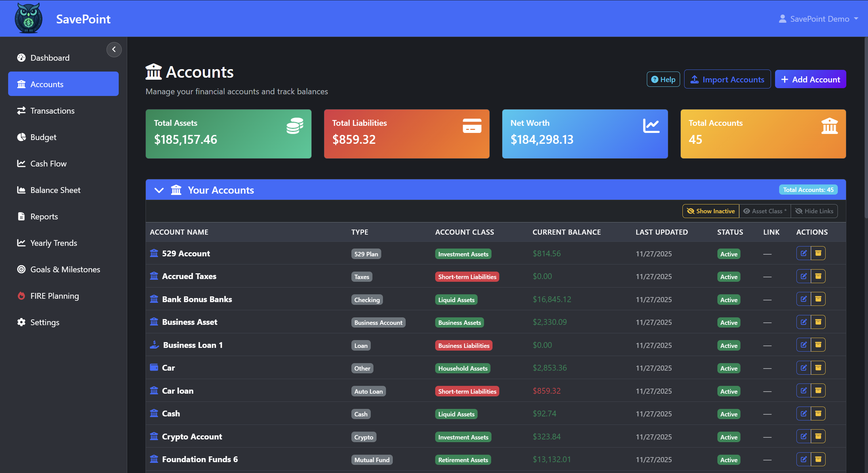Click the Reports document icon

21,216
